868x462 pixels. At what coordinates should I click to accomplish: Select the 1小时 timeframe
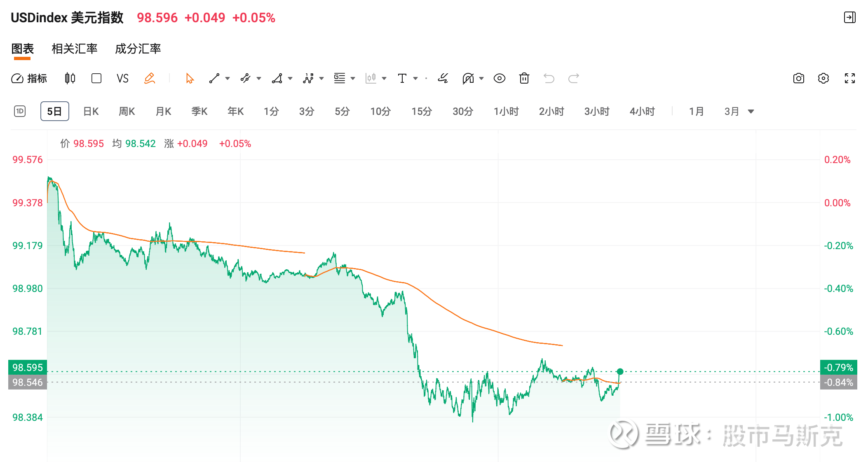(x=506, y=111)
